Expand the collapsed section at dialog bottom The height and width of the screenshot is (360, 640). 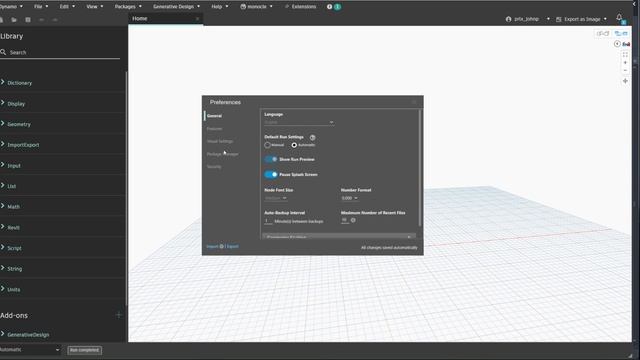point(339,237)
